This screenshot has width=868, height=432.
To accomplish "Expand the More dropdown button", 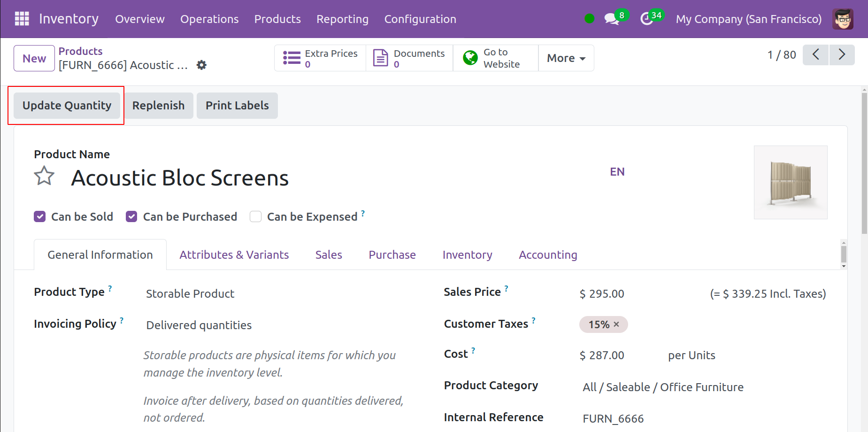I will click(566, 58).
